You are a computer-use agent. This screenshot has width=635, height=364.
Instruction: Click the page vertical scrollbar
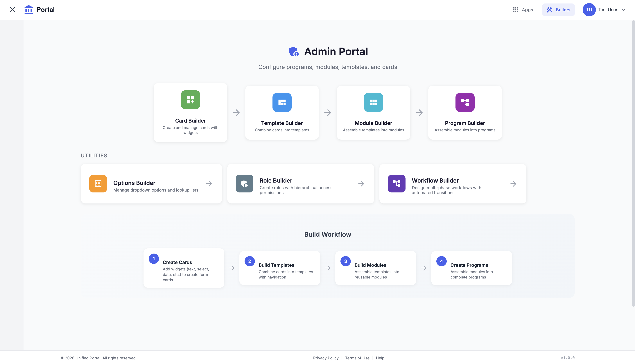click(x=633, y=163)
